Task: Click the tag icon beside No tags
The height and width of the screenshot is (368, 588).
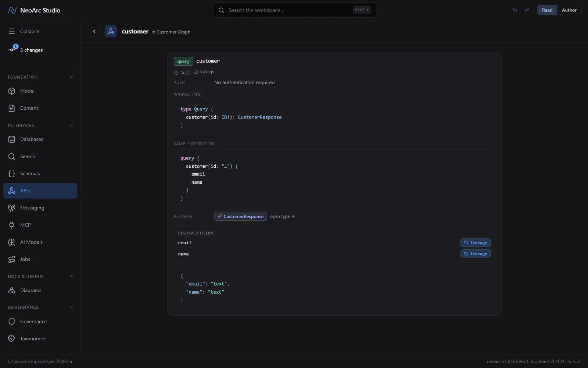Action: (196, 72)
